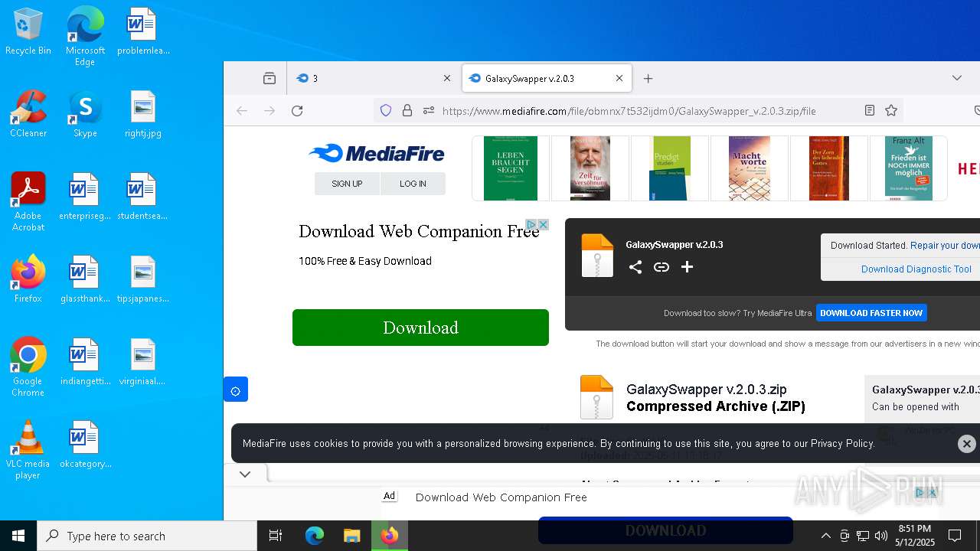Open Frieden ist noch immer möglich book thumbnail
Screen dimensions: 980x551
pyautogui.click(x=909, y=168)
